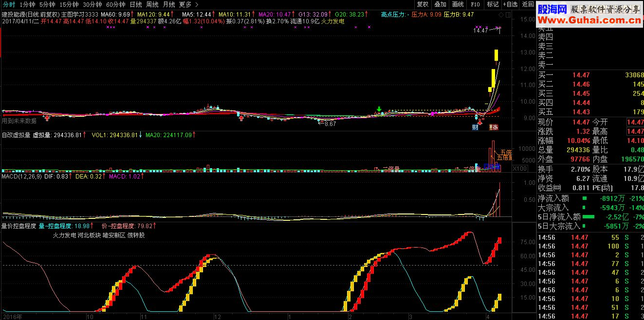The width and height of the screenshot is (644, 320).
Task: Click the 火力发电 河北板块 雄安新区 tags line
Action: 99,235
